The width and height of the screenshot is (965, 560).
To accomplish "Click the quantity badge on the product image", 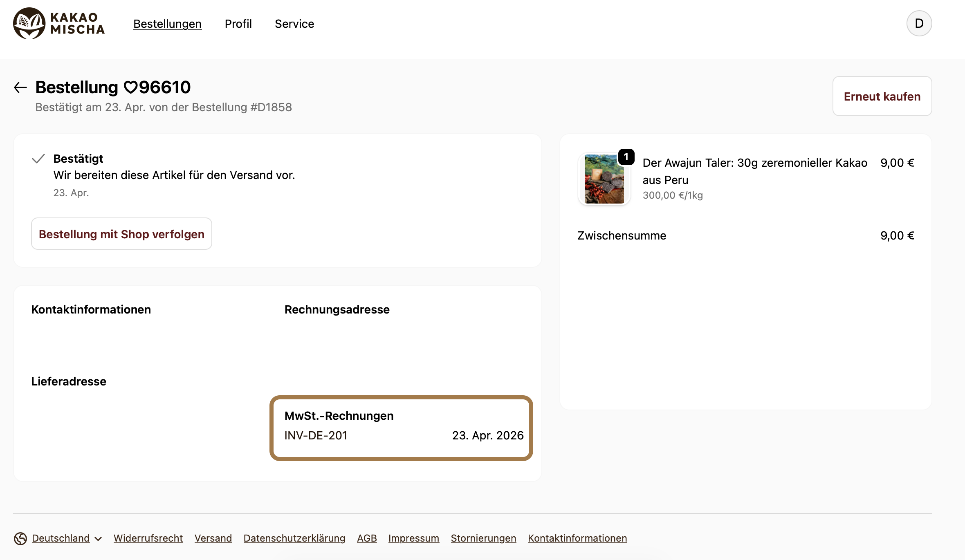I will click(x=626, y=157).
